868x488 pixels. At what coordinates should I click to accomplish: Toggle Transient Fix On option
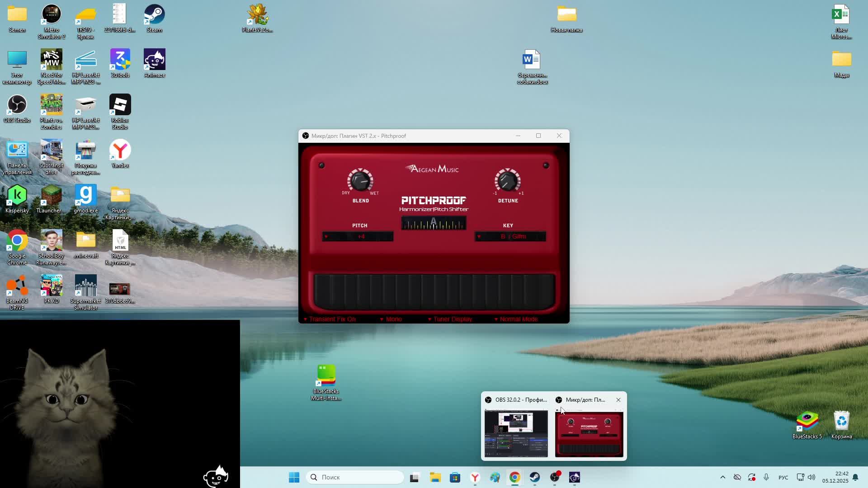click(330, 319)
